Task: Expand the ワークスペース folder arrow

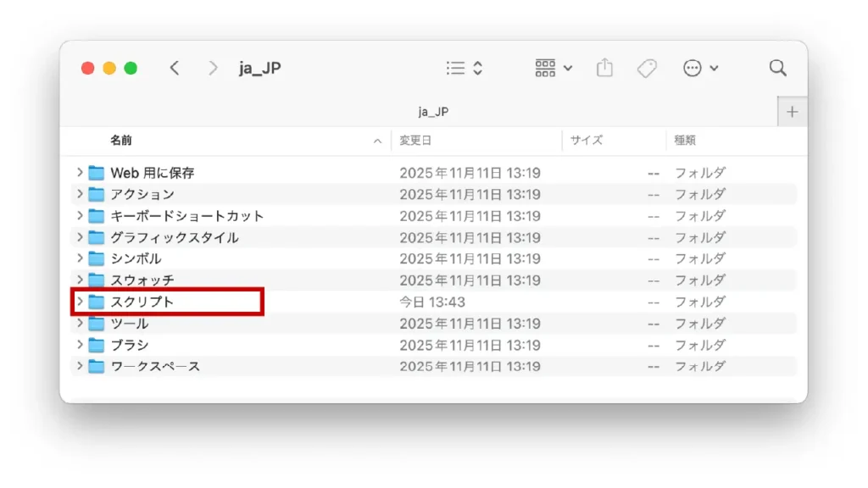Action: [80, 366]
